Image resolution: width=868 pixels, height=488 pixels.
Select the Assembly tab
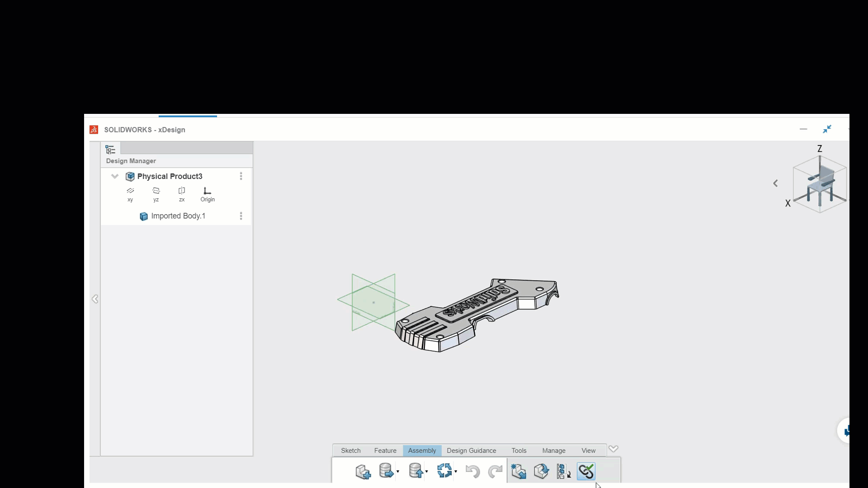(422, 450)
